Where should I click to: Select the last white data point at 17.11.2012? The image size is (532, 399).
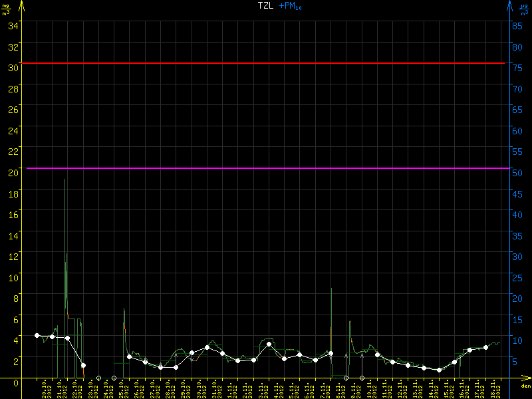485,347
